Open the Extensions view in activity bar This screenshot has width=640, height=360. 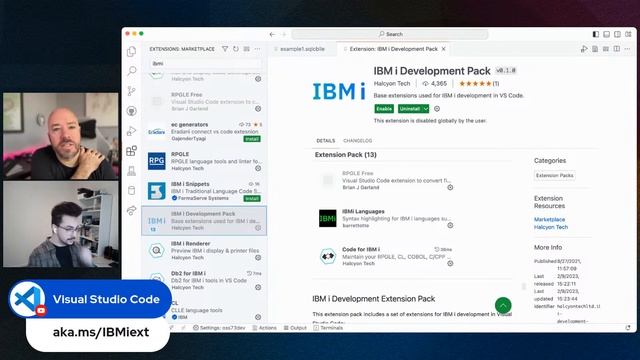[131, 151]
